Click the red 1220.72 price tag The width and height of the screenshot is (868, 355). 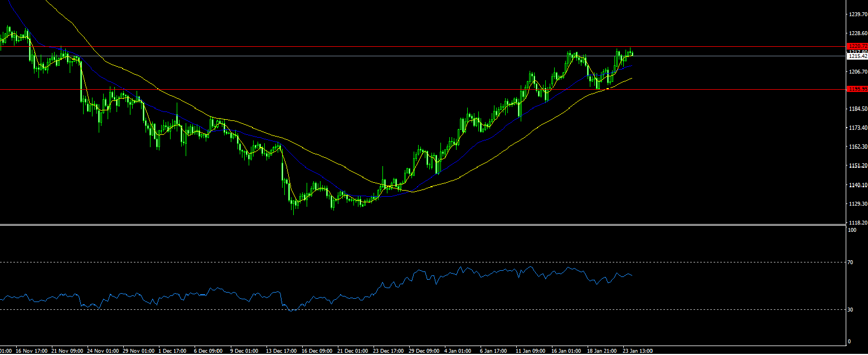click(857, 46)
